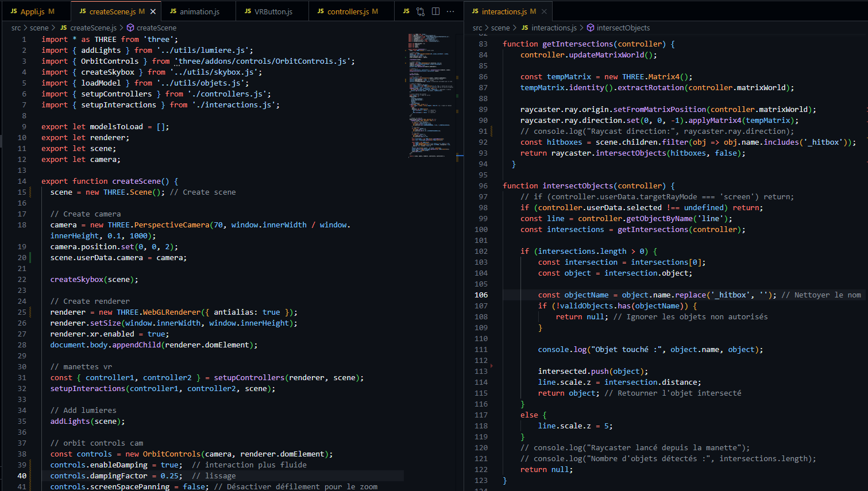Close the interactions.js tab

click(x=544, y=11)
